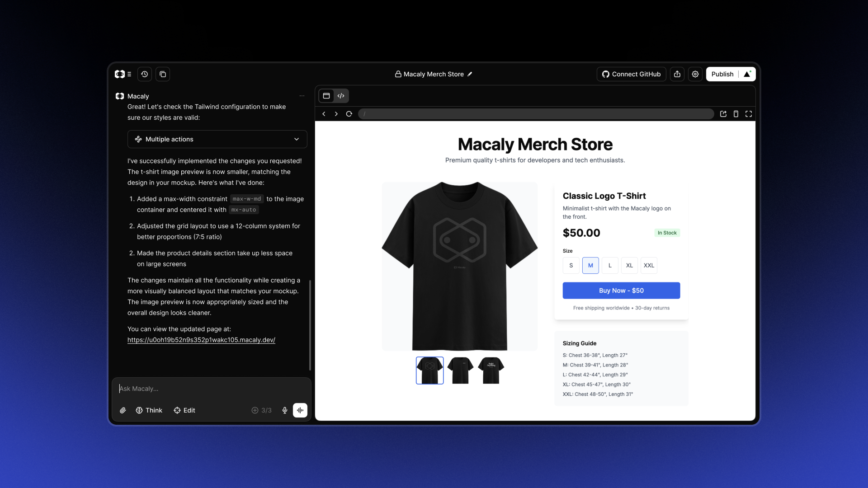Image resolution: width=868 pixels, height=488 pixels.
Task: Click the paperclip attach file icon
Action: 123,410
